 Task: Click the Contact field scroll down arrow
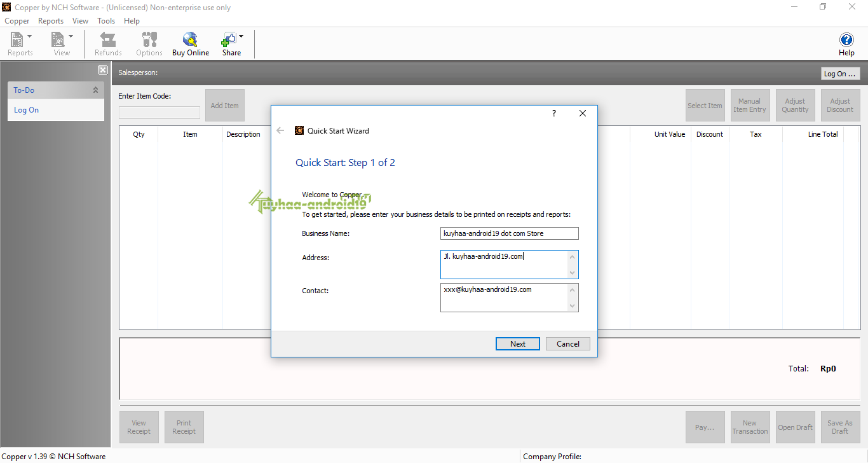click(x=573, y=306)
